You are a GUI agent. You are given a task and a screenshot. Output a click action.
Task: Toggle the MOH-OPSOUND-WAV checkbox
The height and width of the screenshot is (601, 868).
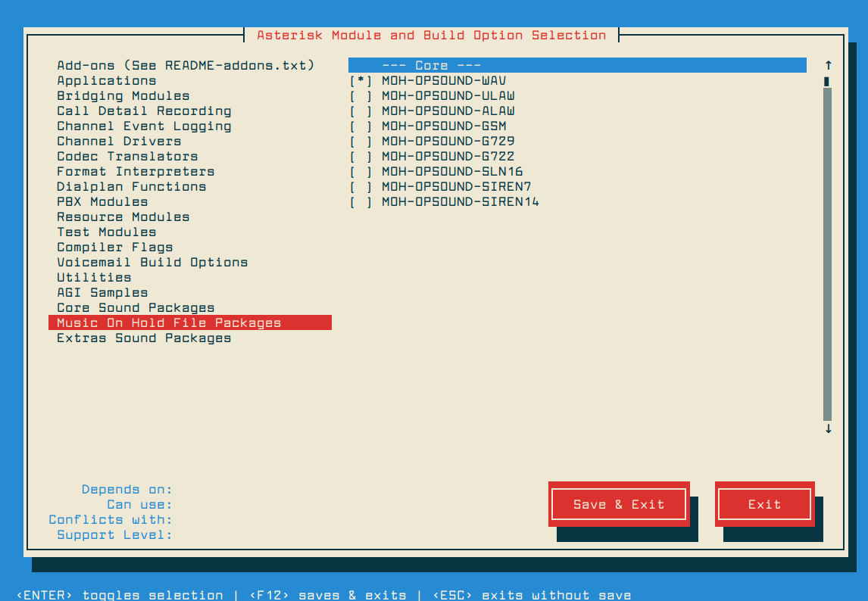361,81
